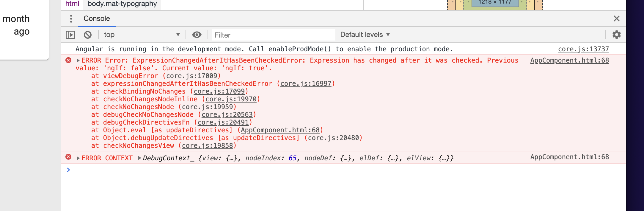644x211 pixels.
Task: Expand the ERROR CONTEXT entry
Action: pyautogui.click(x=78, y=158)
